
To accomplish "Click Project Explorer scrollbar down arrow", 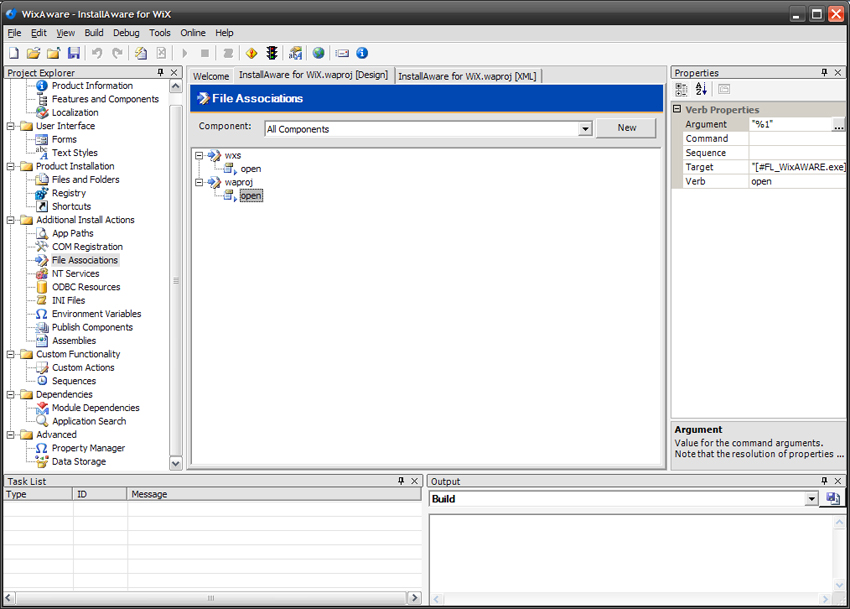I will click(x=175, y=463).
